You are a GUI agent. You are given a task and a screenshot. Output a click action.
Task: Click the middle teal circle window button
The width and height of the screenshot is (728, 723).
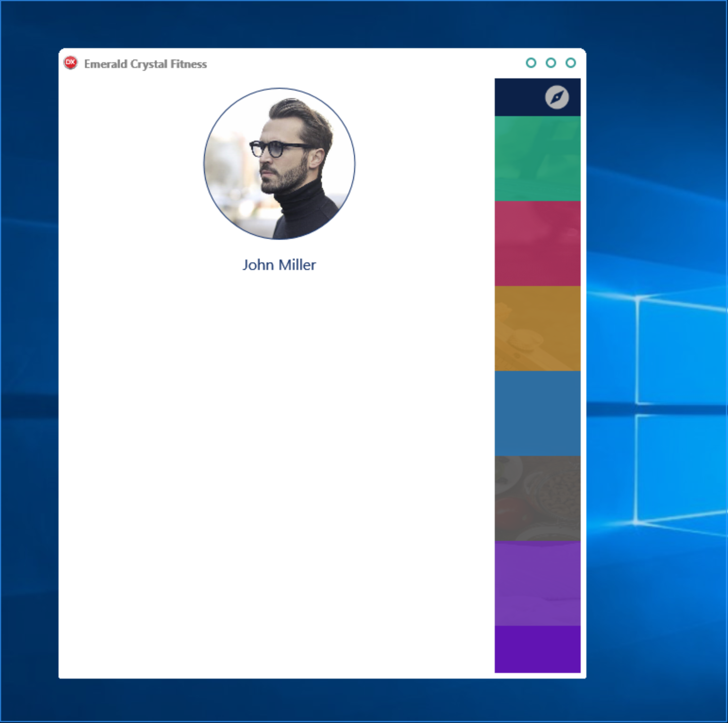[551, 63]
